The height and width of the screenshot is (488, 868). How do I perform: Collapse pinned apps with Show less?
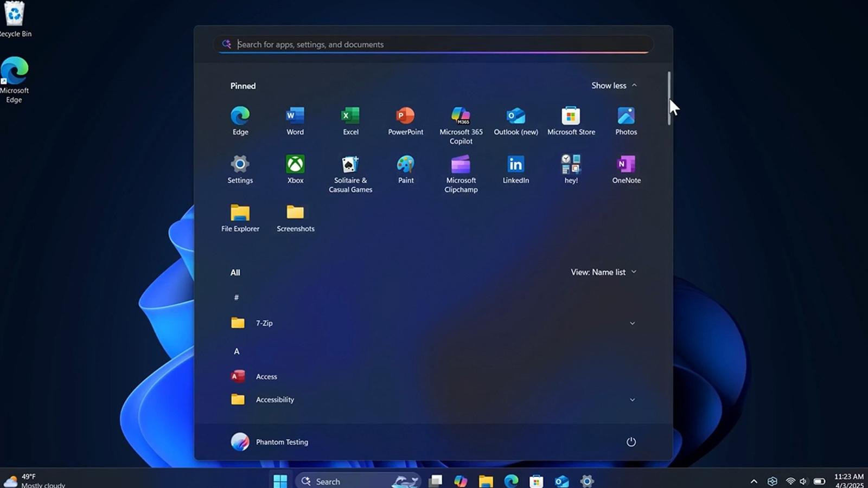(x=614, y=86)
